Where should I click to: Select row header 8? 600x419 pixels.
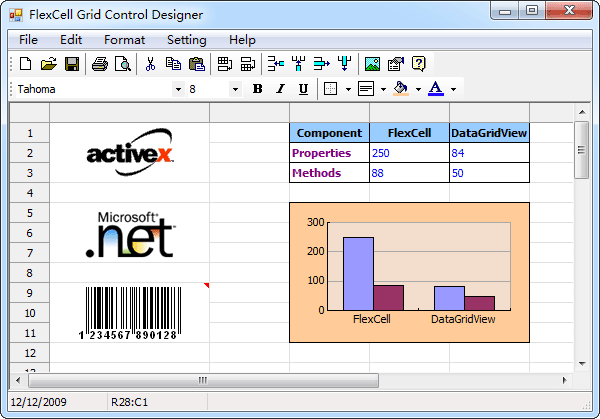[x=30, y=273]
